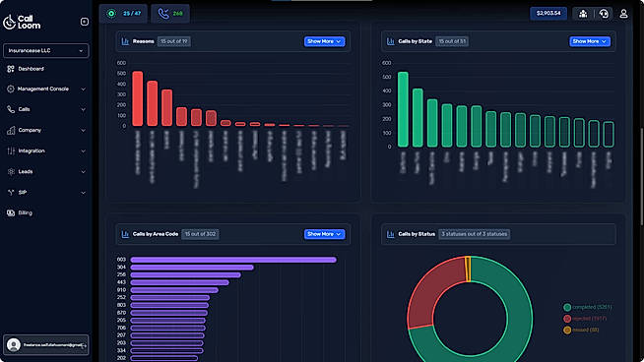Click the Integration sliders icon
Image resolution: width=644 pixels, height=362 pixels.
[x=11, y=151]
